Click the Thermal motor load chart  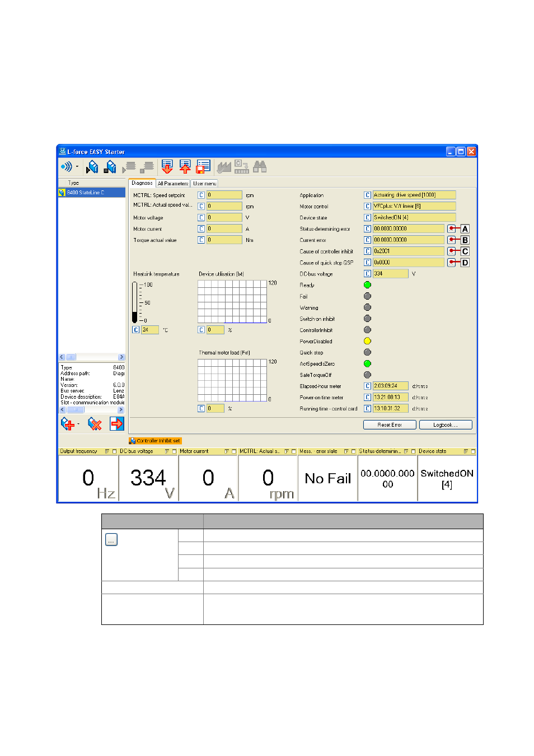tap(232, 380)
